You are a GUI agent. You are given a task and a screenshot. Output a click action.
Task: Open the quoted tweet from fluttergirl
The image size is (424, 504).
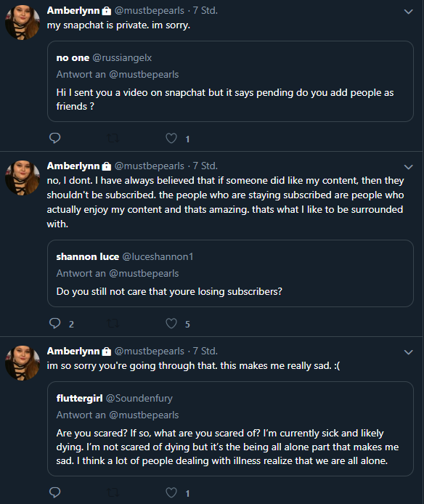click(x=230, y=428)
